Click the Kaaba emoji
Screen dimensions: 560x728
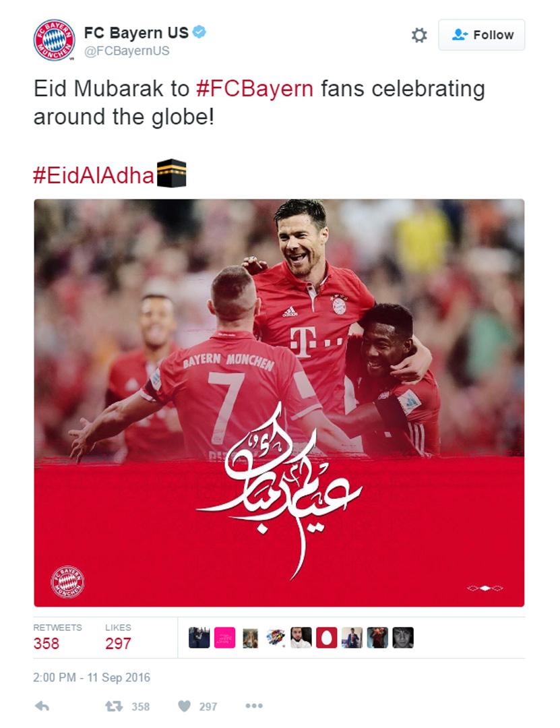pos(171,174)
